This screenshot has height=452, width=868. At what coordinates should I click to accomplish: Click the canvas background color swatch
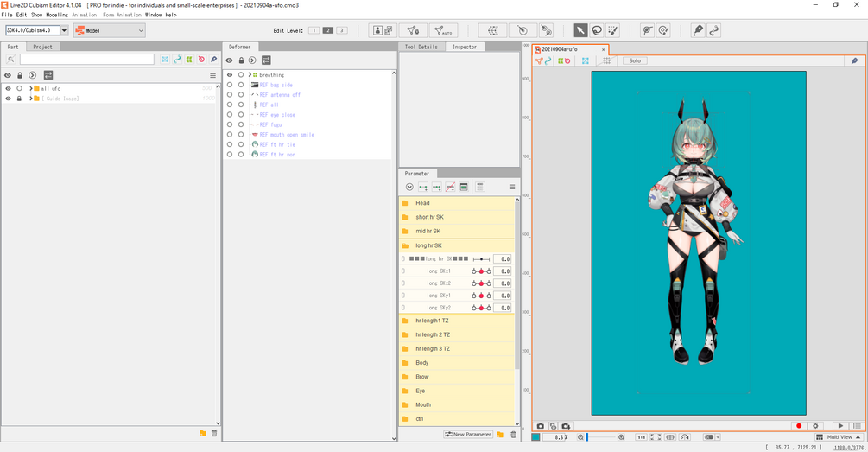[x=535, y=437]
